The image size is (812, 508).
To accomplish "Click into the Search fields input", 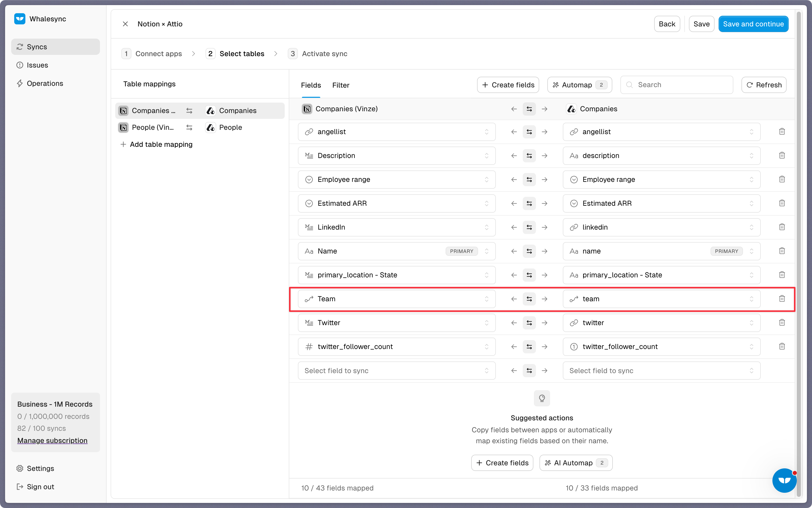I will (676, 85).
